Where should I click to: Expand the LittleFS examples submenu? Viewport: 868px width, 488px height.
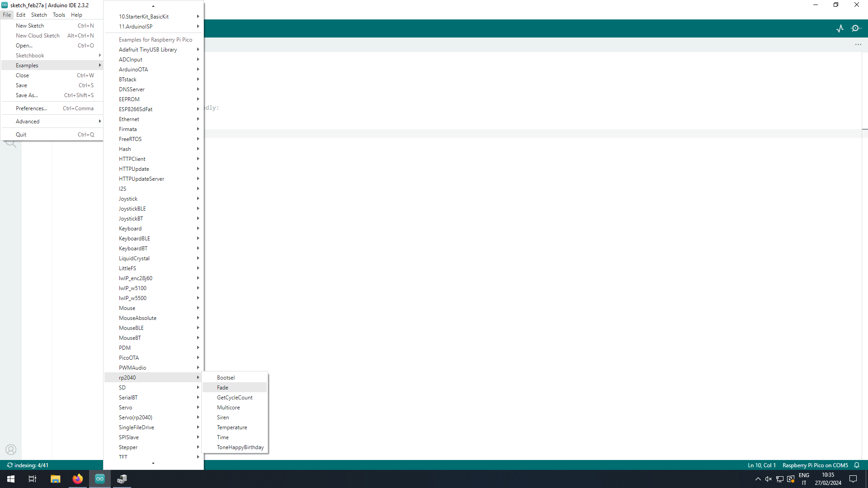click(x=154, y=268)
